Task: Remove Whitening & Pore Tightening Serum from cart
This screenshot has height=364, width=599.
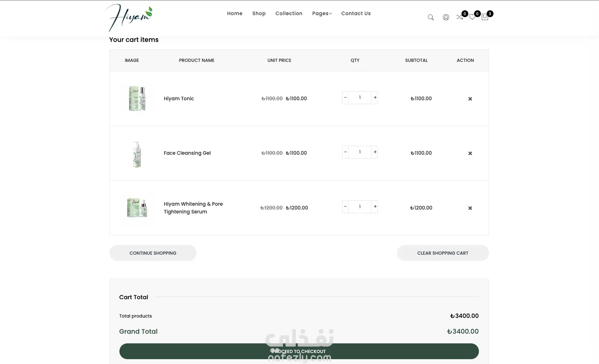Action: coord(470,208)
